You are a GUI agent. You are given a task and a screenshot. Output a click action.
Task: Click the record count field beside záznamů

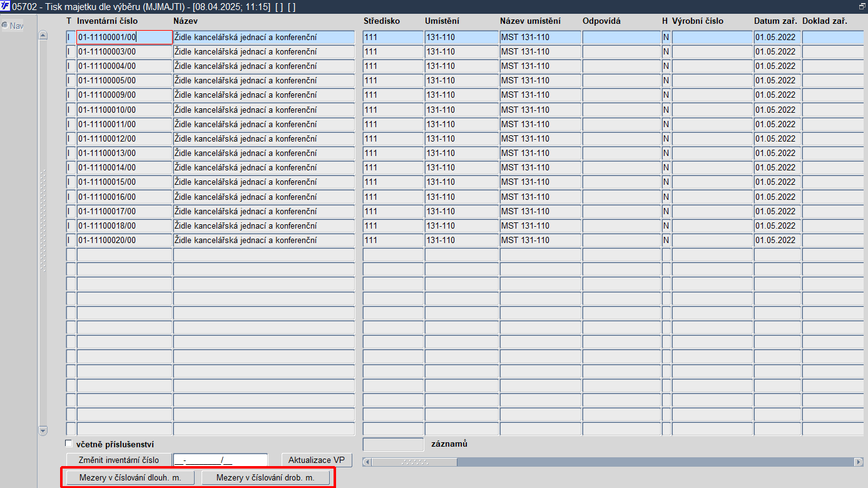pos(394,444)
